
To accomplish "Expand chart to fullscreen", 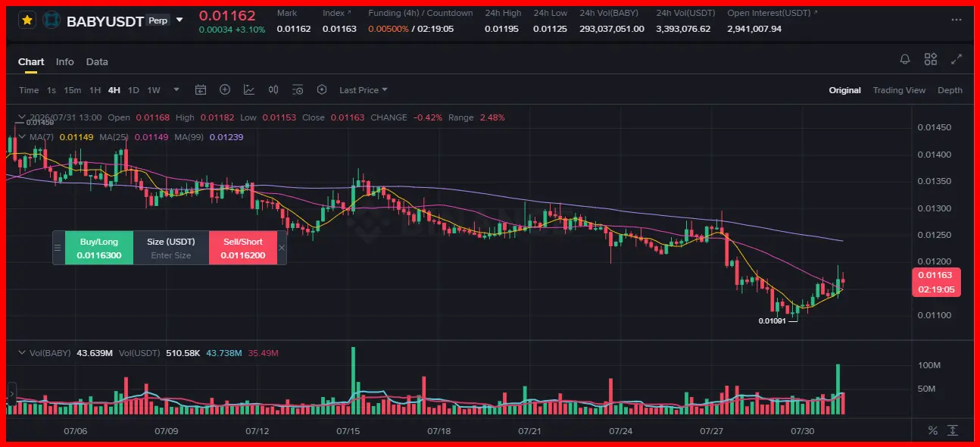I will point(957,59).
